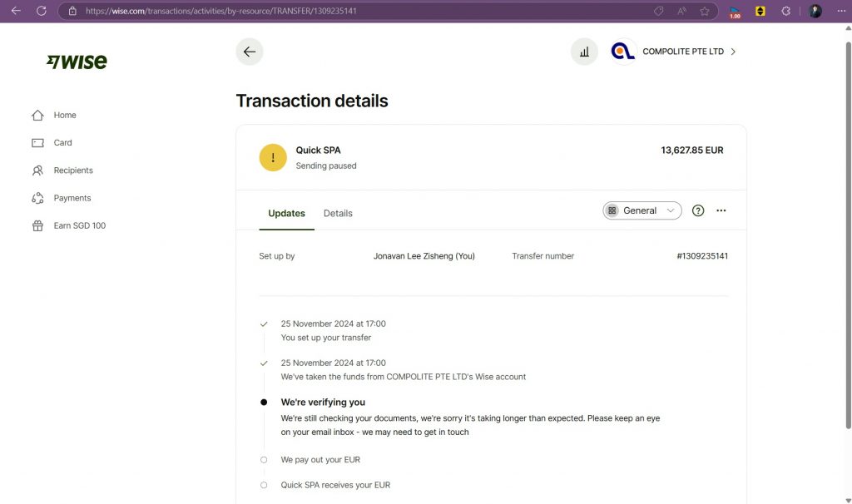Click the You set up your transfer step
Screen dimensions: 852x504
[x=326, y=338]
